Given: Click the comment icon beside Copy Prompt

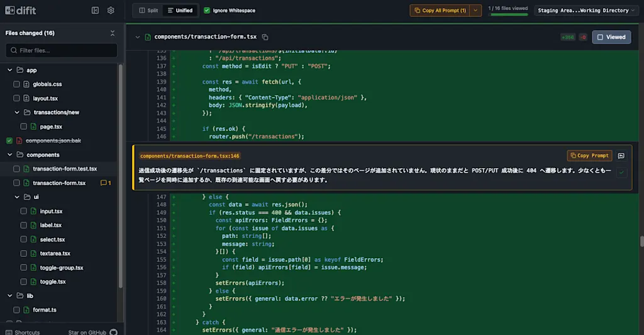Looking at the screenshot, I should (621, 156).
